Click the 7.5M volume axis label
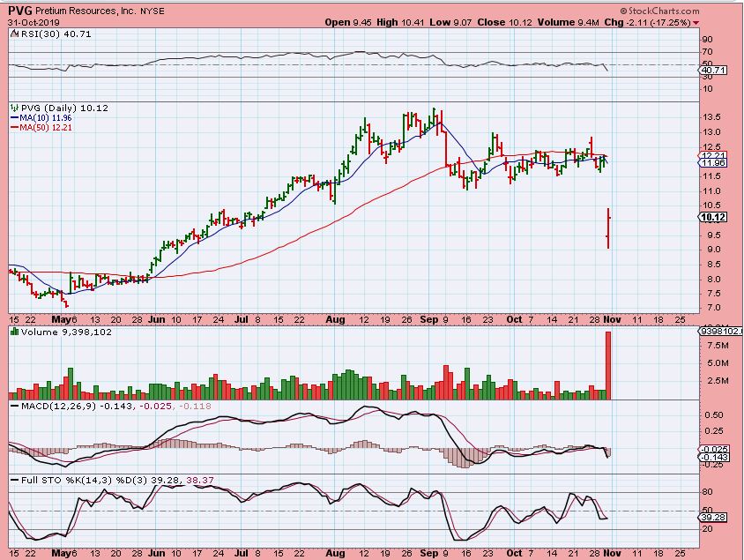 [x=718, y=346]
